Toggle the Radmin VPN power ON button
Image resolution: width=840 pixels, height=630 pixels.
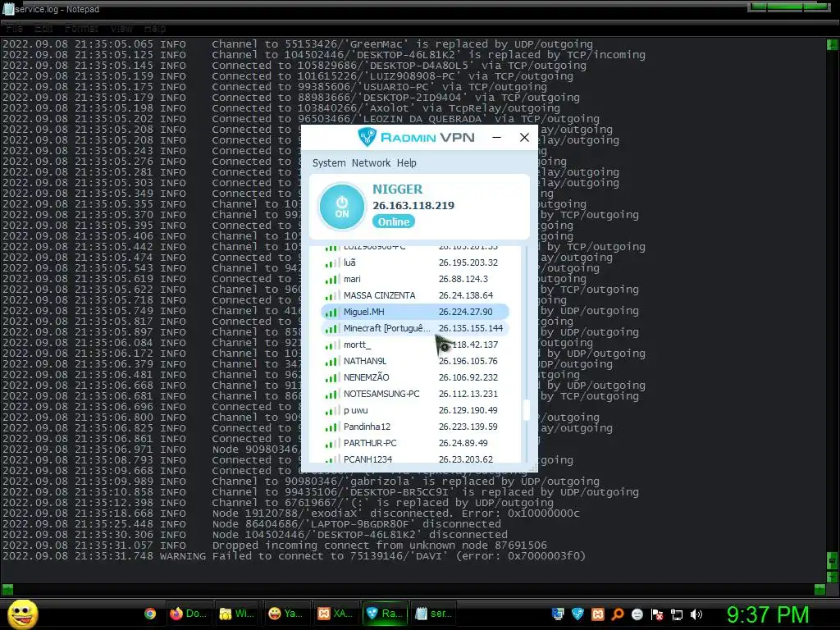[x=342, y=206]
